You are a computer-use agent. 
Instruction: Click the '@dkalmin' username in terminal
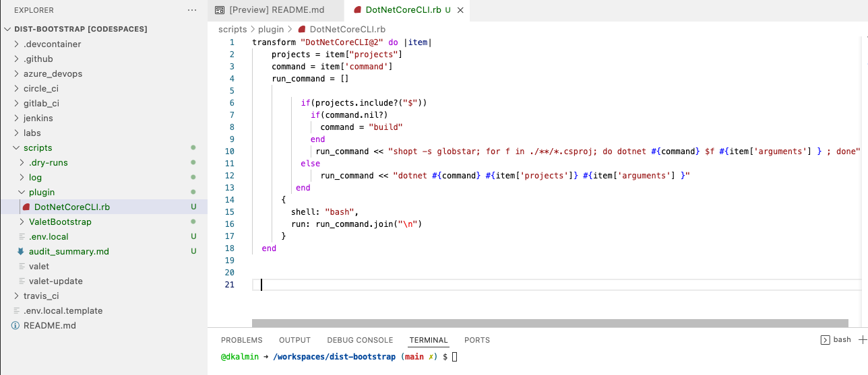pos(241,357)
